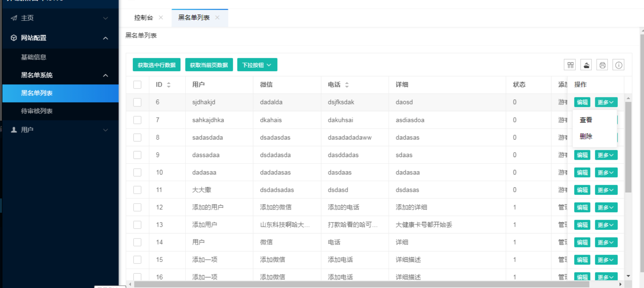
Task: Choose 删除 in the dropdown menu
Action: (x=586, y=136)
